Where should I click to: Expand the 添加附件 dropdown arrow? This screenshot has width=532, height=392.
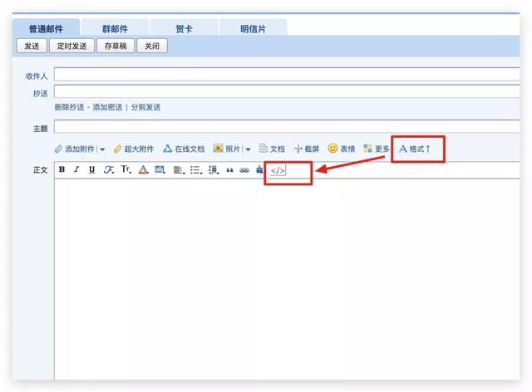[x=102, y=149]
